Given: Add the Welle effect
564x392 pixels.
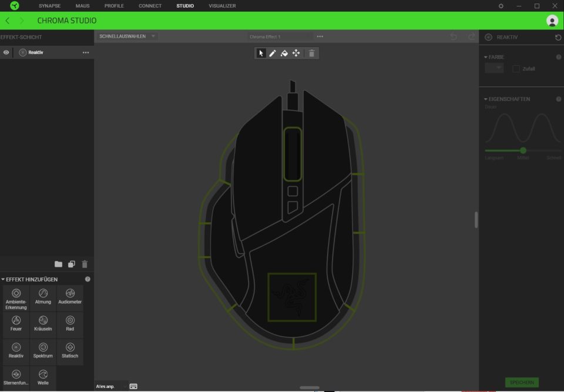Looking at the screenshot, I should [x=43, y=377].
